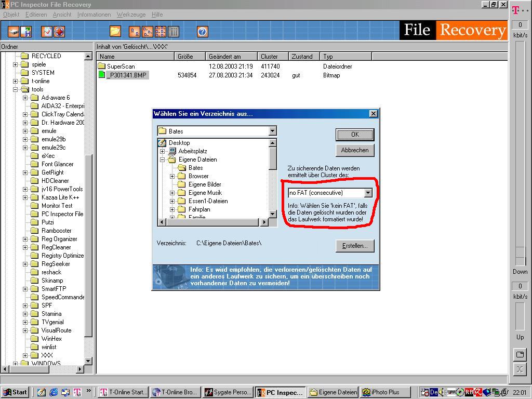
Task: Sort file list by Name column
Action: tap(136, 56)
